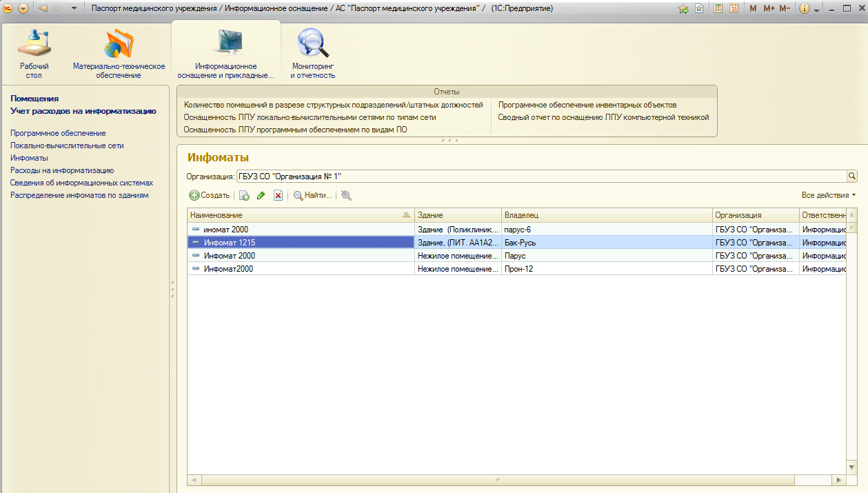
Task: Open the Мониторинг и отчетность section
Action: tap(312, 52)
